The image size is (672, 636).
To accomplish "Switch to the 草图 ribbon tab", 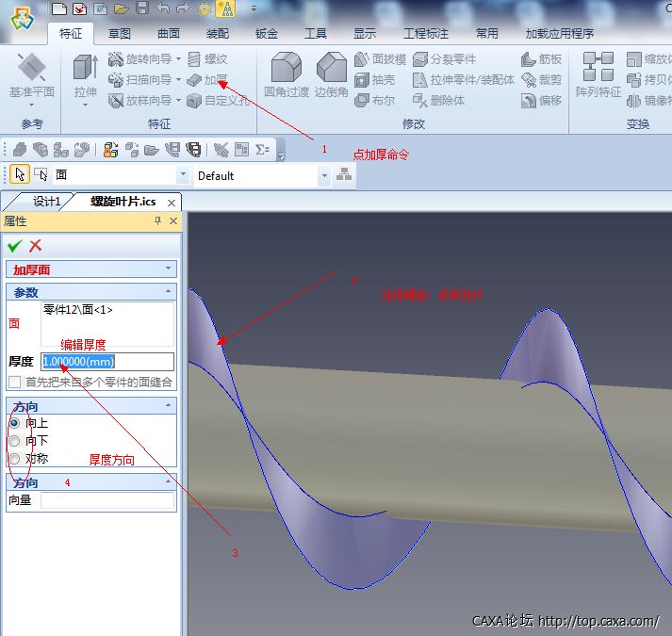I will (120, 33).
